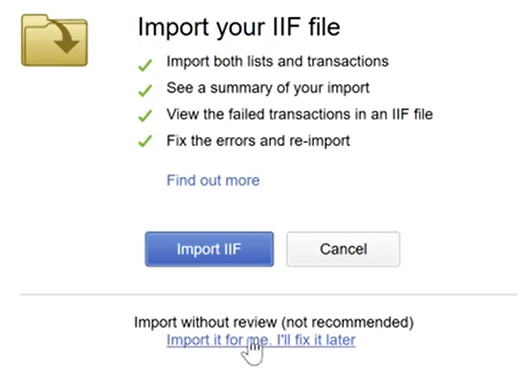528x369 pixels.
Task: Click the (not recommended) text
Action: click(348, 323)
